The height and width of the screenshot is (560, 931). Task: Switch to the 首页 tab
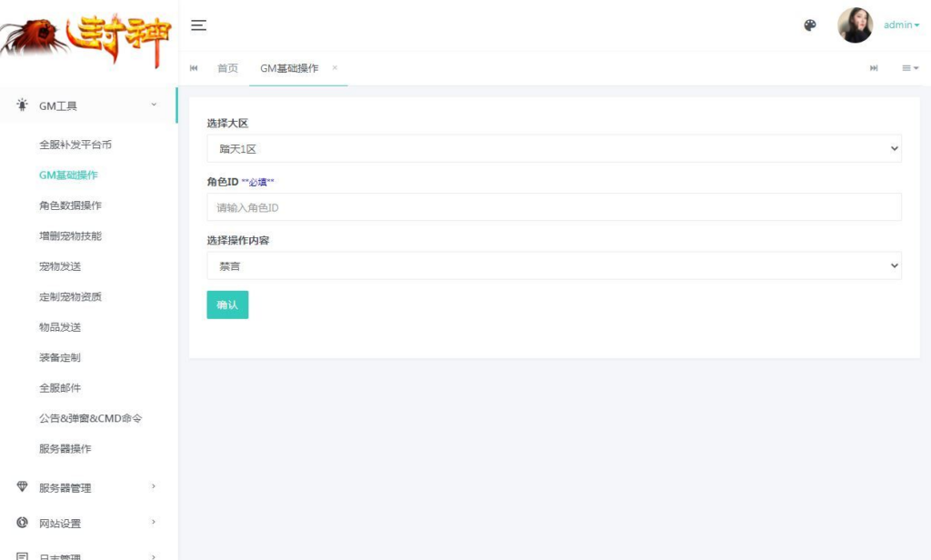click(x=226, y=67)
